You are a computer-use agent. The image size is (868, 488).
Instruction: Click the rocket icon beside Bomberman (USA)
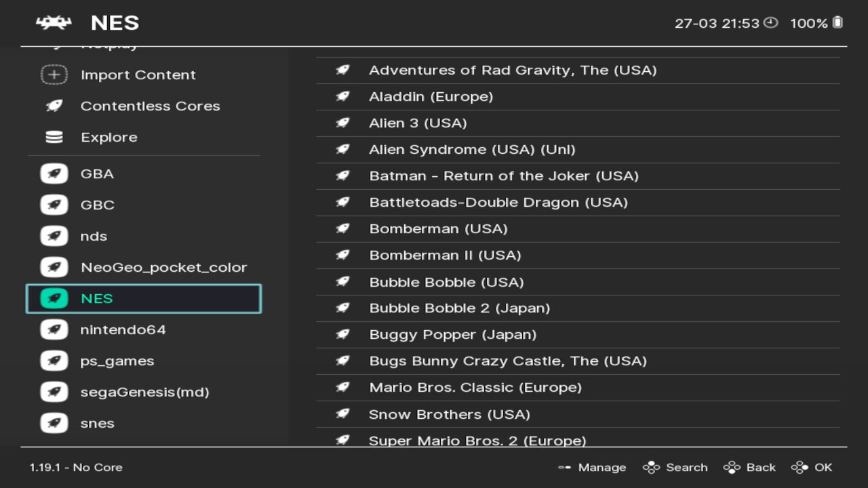tap(343, 228)
